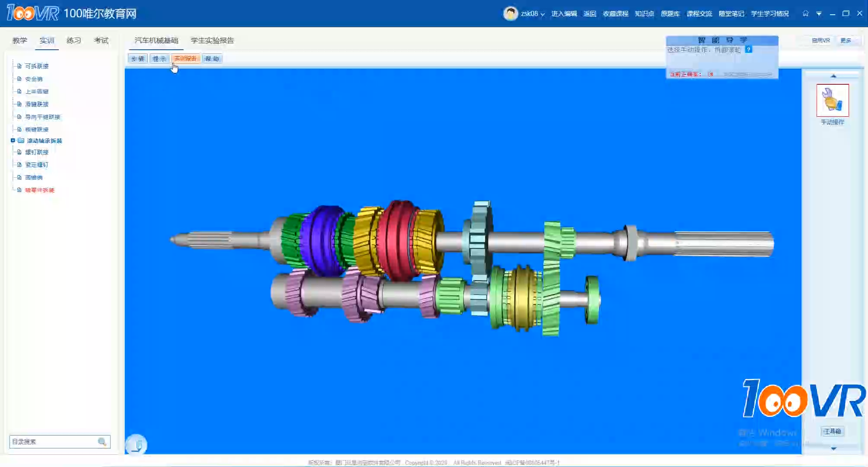Enable VR with 启用VR button
Image resolution: width=868 pixels, height=467 pixels.
click(x=820, y=40)
